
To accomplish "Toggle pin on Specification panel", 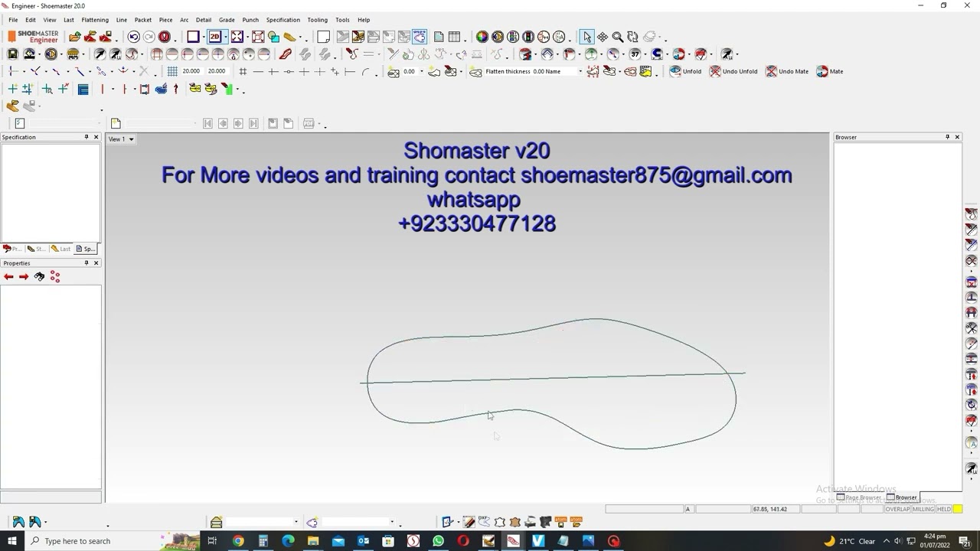I will (x=86, y=137).
